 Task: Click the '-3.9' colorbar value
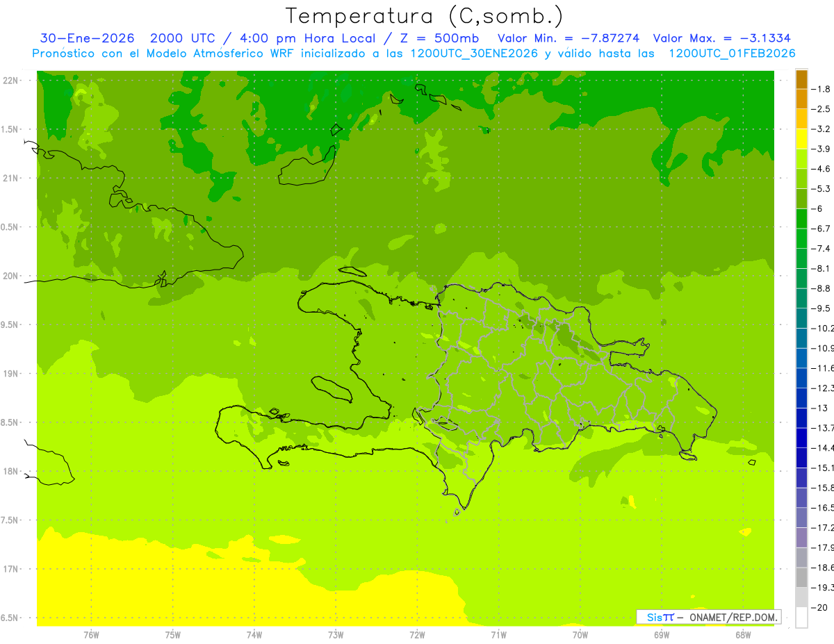tap(821, 149)
